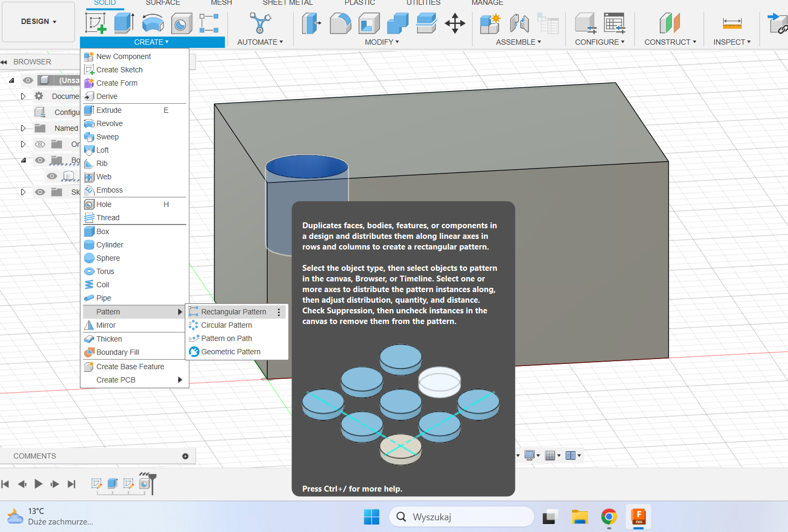Choose Thread from the Create menu

(135, 218)
